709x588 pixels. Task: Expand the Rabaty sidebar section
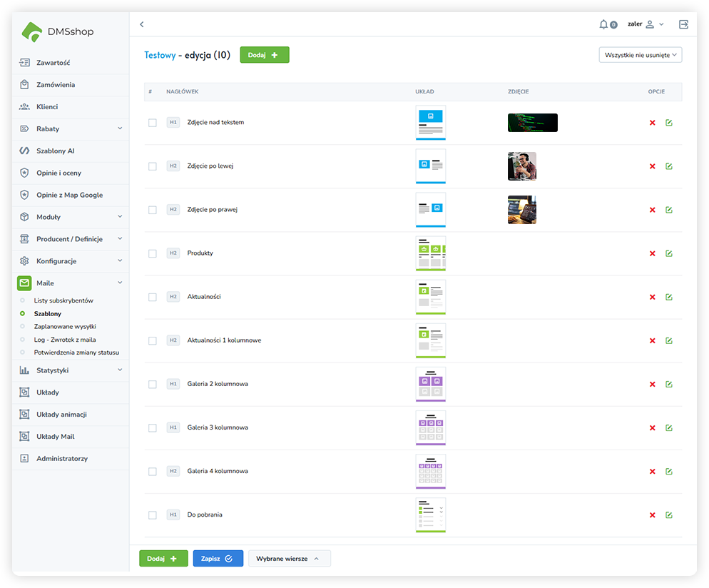coord(71,129)
